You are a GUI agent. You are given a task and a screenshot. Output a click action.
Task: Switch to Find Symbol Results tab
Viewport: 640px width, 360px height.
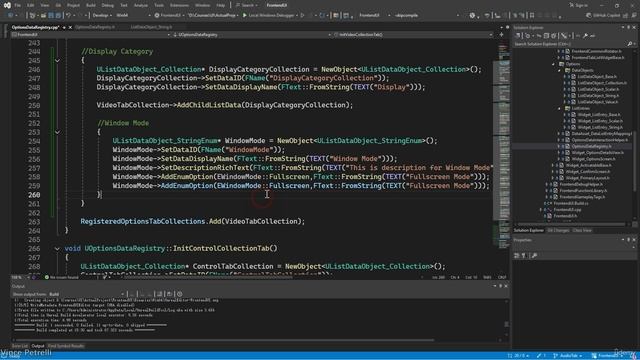pyautogui.click(x=66, y=346)
